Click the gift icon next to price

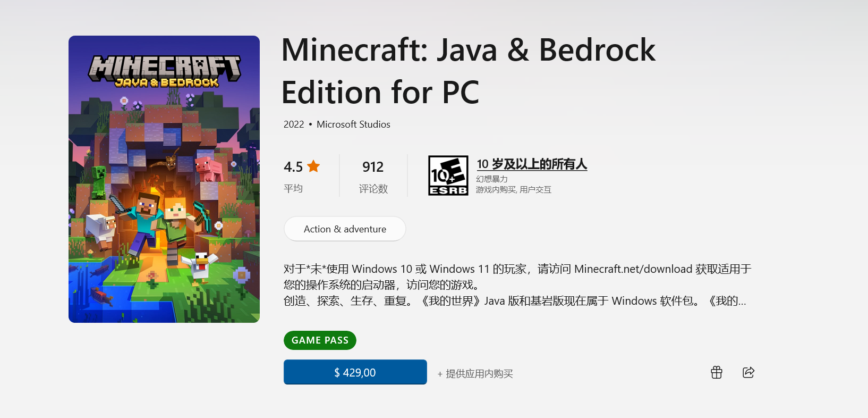[717, 372]
